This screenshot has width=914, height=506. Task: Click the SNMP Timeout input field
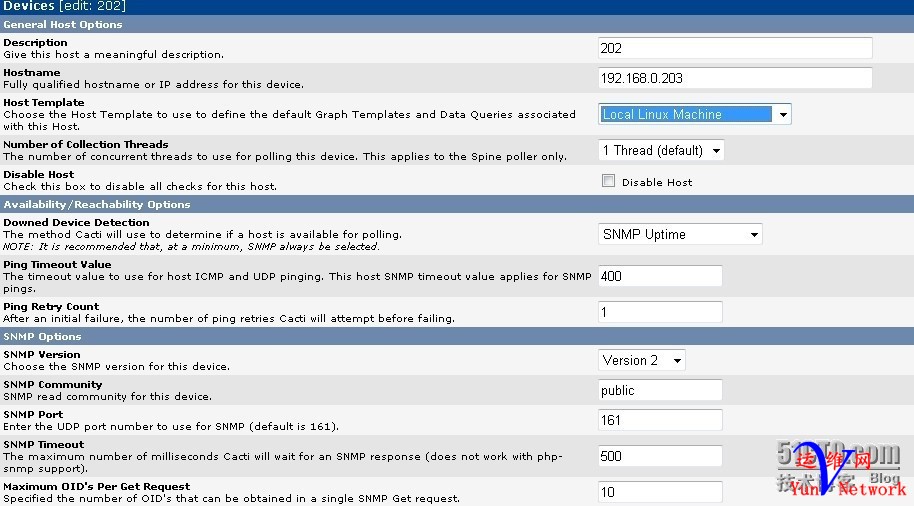pyautogui.click(x=660, y=456)
